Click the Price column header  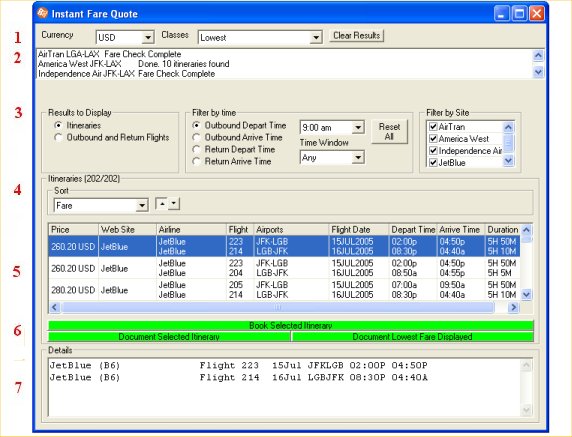[x=73, y=230]
